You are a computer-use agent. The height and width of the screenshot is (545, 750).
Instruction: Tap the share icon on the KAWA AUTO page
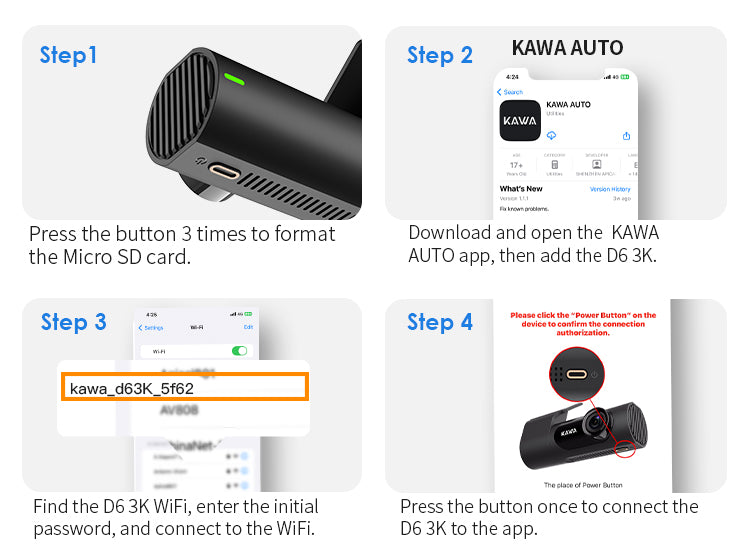[626, 136]
